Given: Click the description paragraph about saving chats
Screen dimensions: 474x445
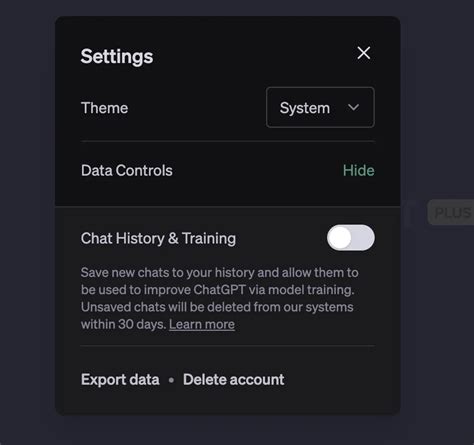Looking at the screenshot, I should click(220, 298).
